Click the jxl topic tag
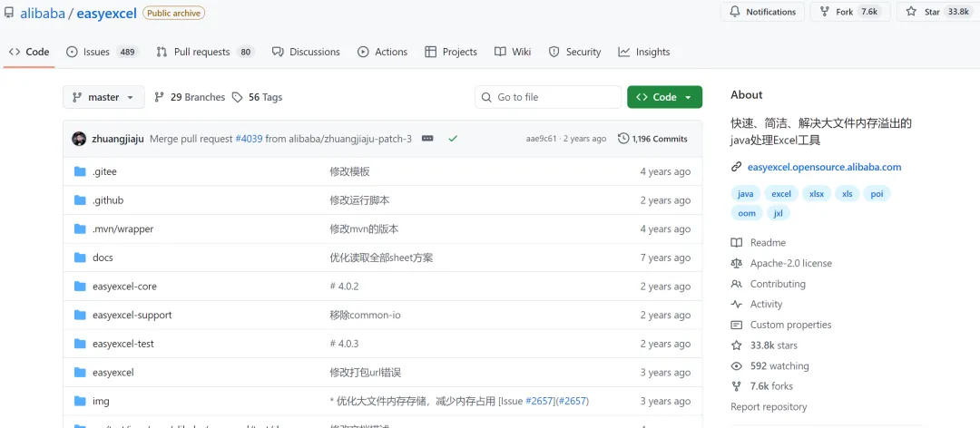The width and height of the screenshot is (980, 428). pyautogui.click(x=779, y=213)
